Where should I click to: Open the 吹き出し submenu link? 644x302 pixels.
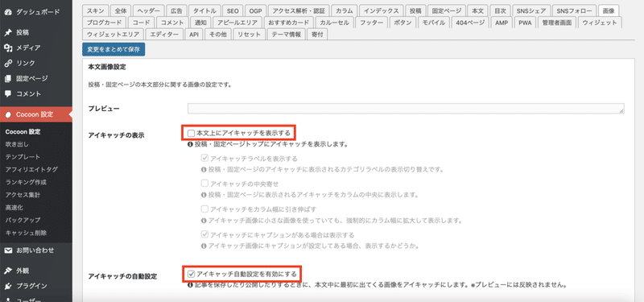tap(17, 144)
